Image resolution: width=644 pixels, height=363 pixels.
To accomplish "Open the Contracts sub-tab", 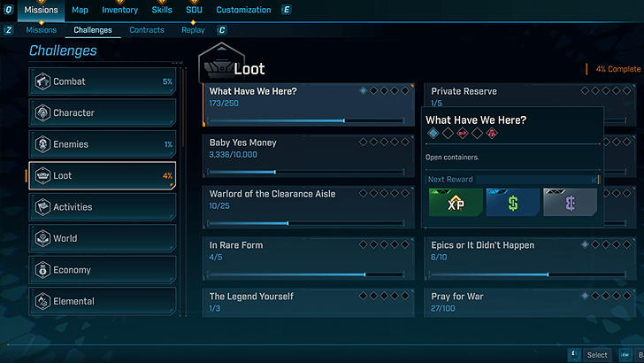I will coord(147,30).
